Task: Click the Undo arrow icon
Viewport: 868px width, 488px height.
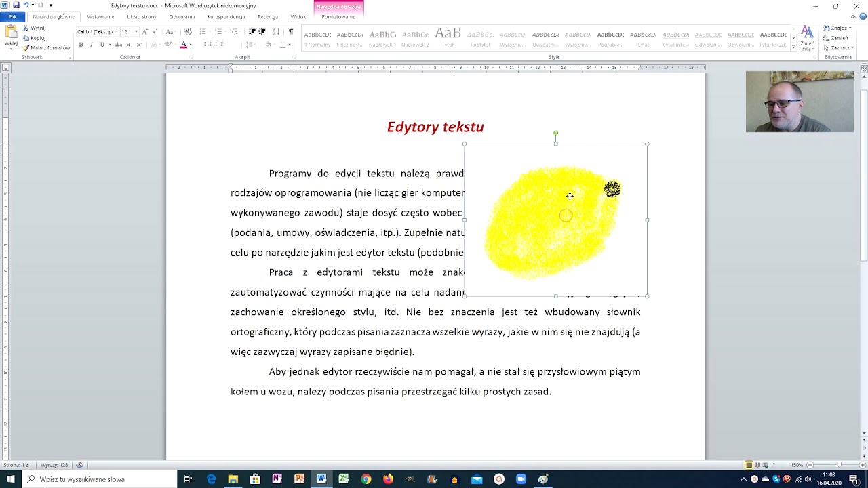Action: pyautogui.click(x=26, y=5)
